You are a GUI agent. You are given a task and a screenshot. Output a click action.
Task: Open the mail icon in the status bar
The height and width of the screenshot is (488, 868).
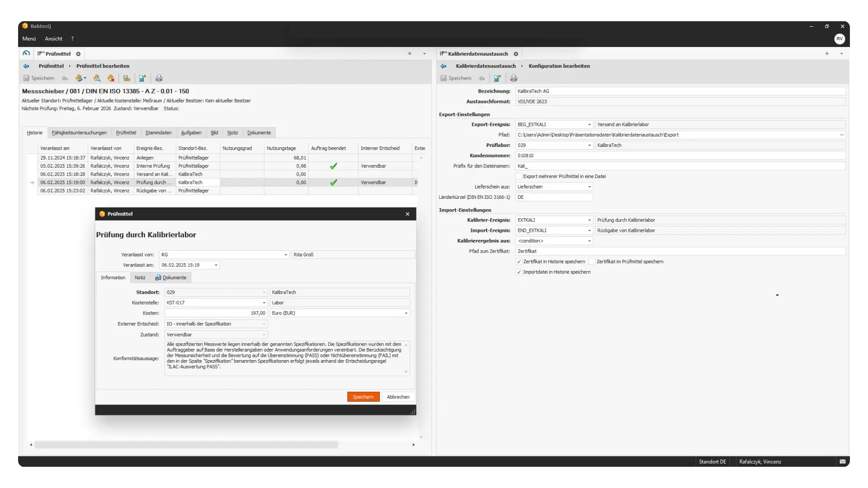843,461
